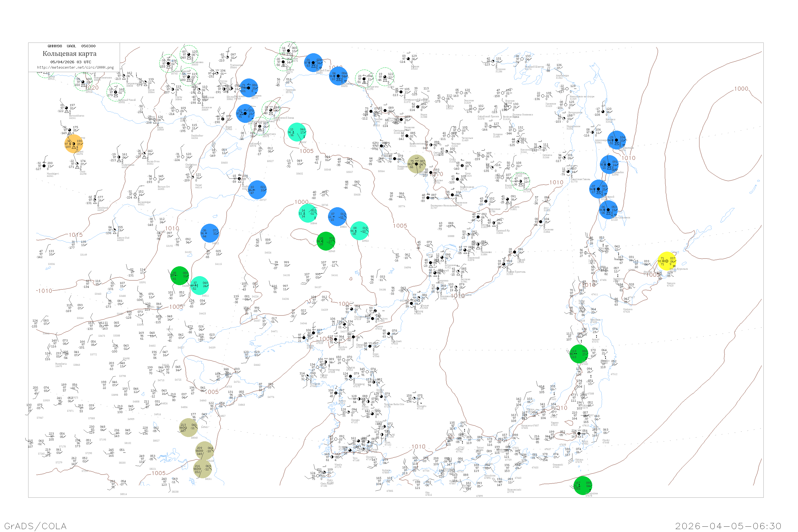Click the Кольцевая карта map title

pyautogui.click(x=69, y=54)
